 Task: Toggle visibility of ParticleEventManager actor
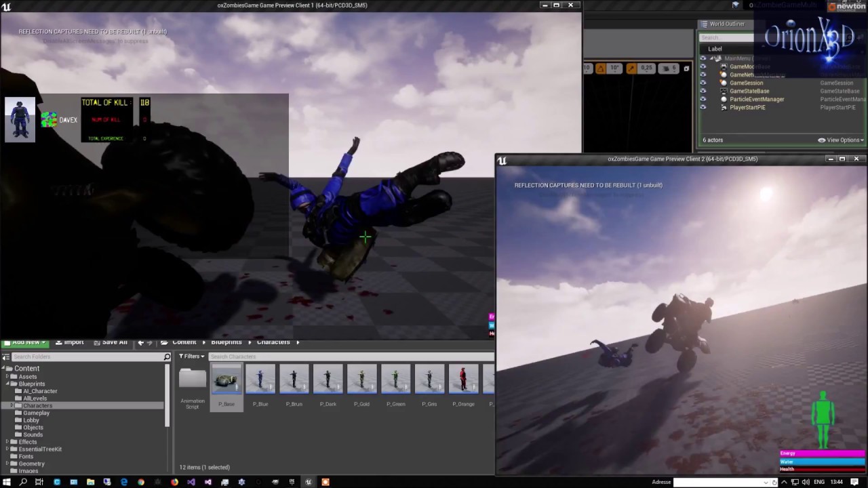click(703, 99)
